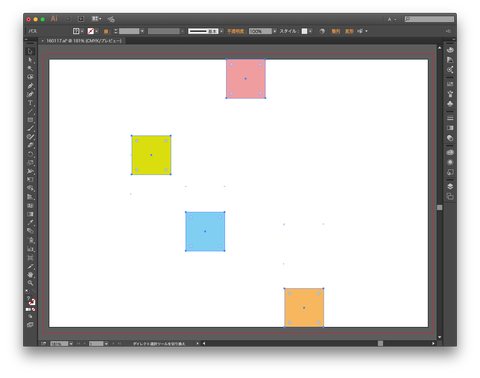Open the Artboards panel icon
This screenshot has width=480, height=378.
(x=450, y=196)
